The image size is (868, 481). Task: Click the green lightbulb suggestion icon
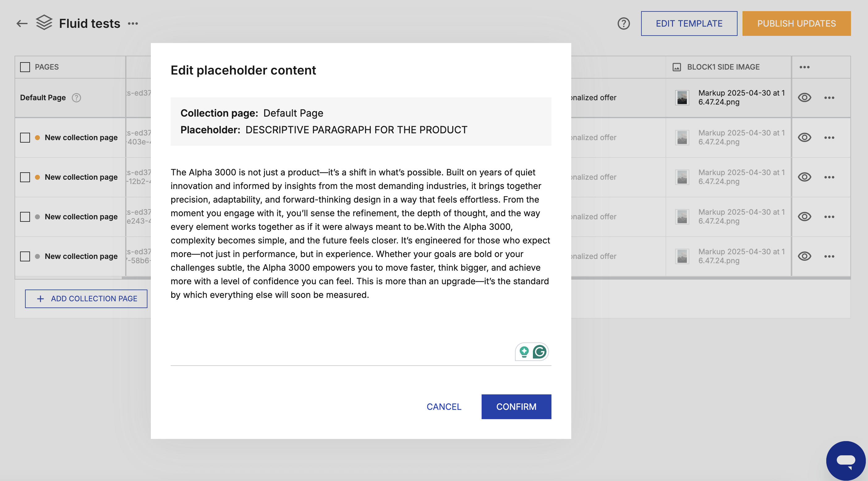(x=524, y=352)
